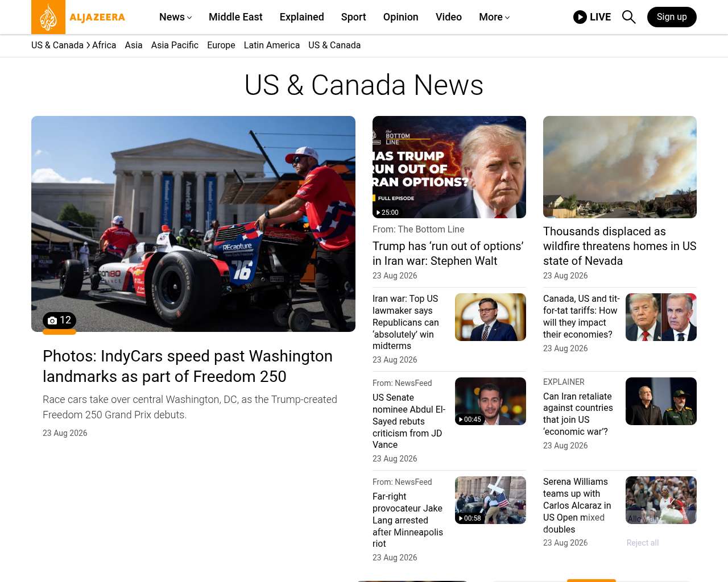The width and height of the screenshot is (728, 582).
Task: Read the Canada, US tit-for-tat tariffs article
Action: tap(581, 317)
